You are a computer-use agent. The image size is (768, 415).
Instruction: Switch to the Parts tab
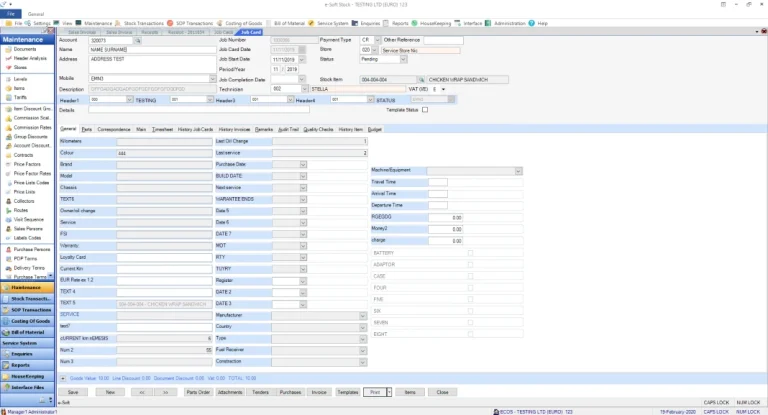click(x=87, y=129)
